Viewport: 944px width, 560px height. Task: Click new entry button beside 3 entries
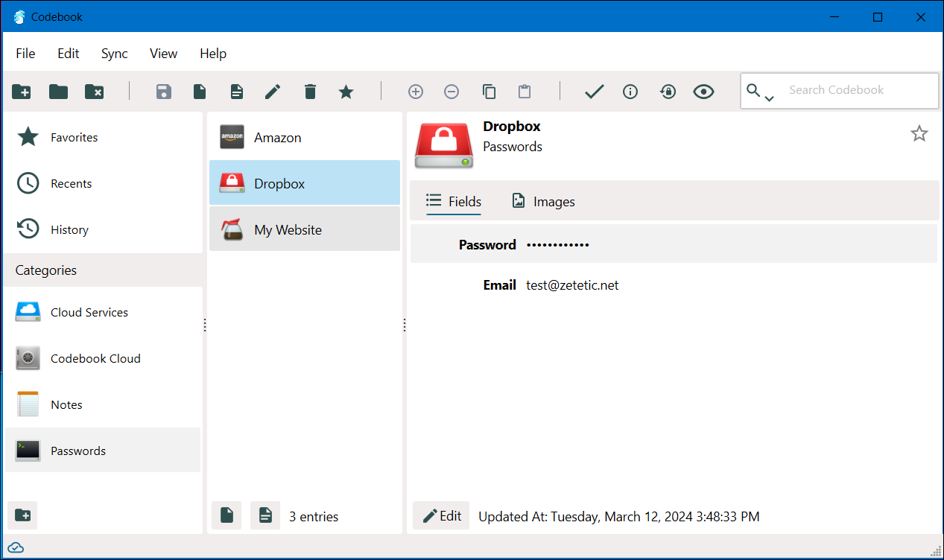pyautogui.click(x=227, y=515)
